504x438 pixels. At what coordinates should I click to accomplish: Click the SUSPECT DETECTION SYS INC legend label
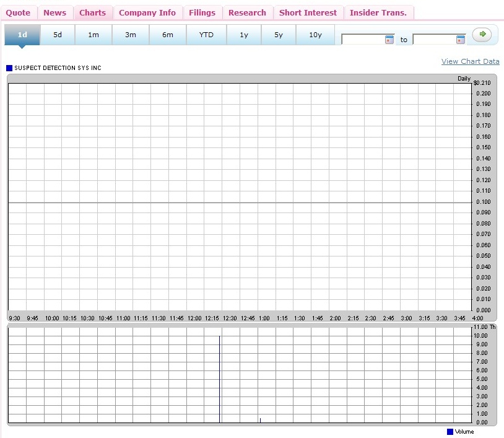58,68
